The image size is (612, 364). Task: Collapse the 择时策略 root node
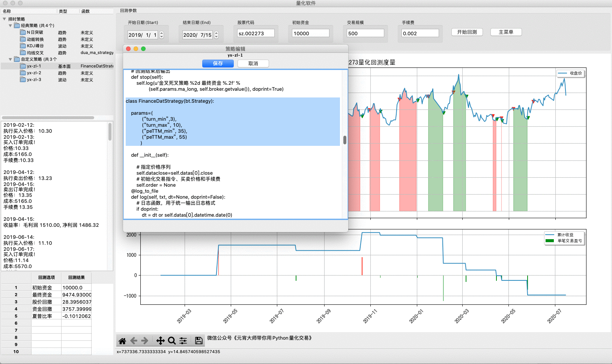[x=5, y=19]
